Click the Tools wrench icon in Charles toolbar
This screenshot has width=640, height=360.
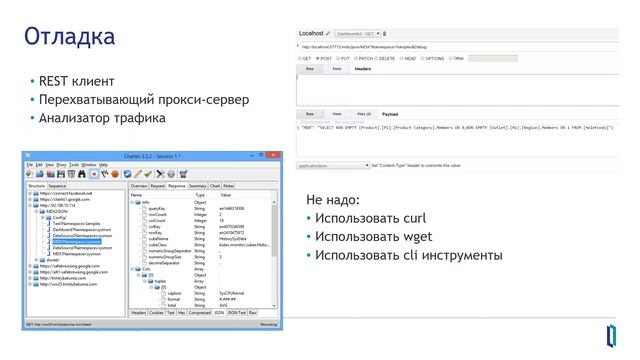pyautogui.click(x=160, y=174)
